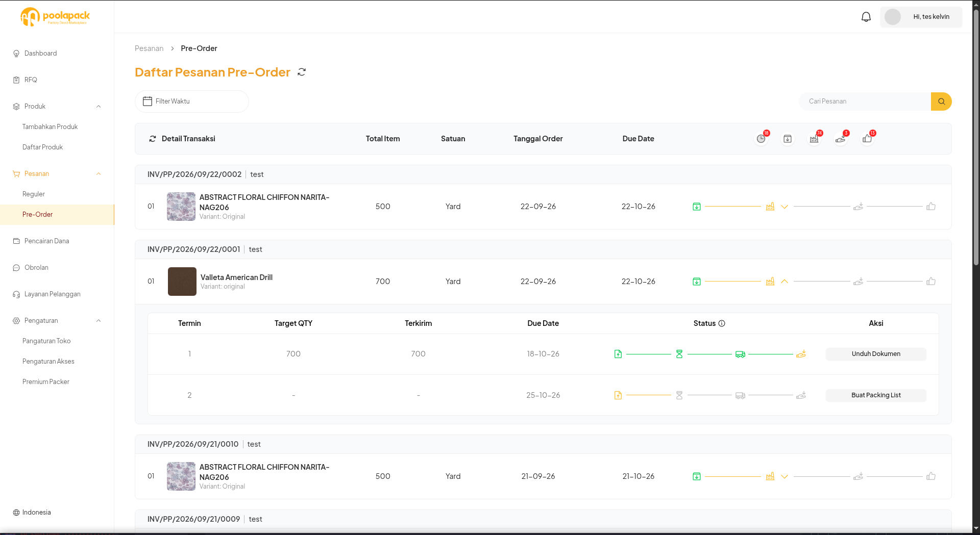This screenshot has width=980, height=535.
Task: Expand order INV/PP/2026/09/22/0002 termin details
Action: coord(785,207)
